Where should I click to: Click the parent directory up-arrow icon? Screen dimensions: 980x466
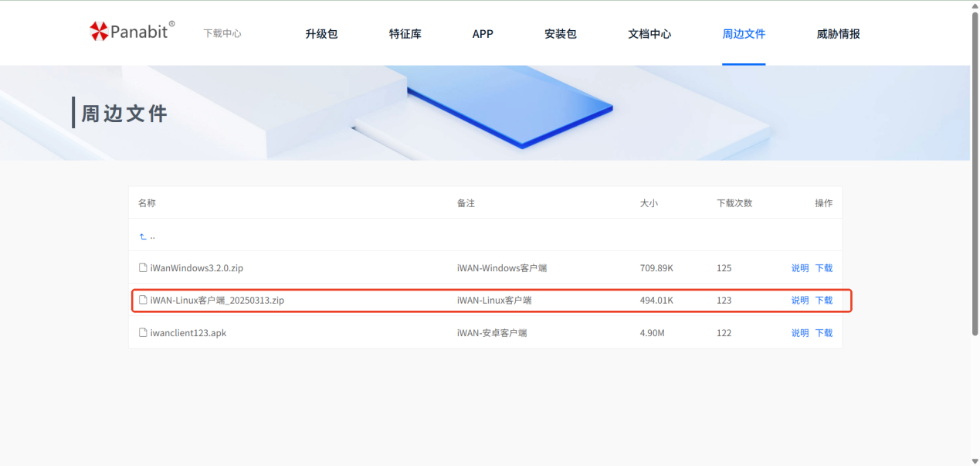(x=143, y=236)
